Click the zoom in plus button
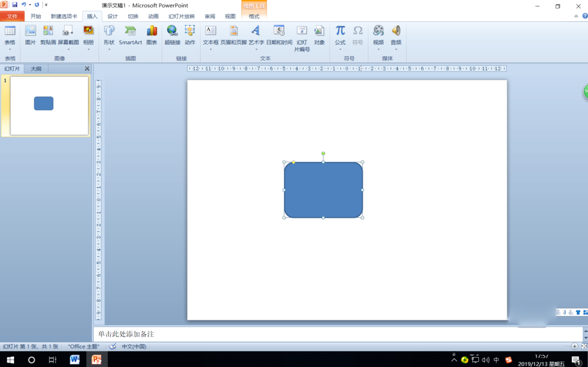The image size is (588, 367). point(574,346)
